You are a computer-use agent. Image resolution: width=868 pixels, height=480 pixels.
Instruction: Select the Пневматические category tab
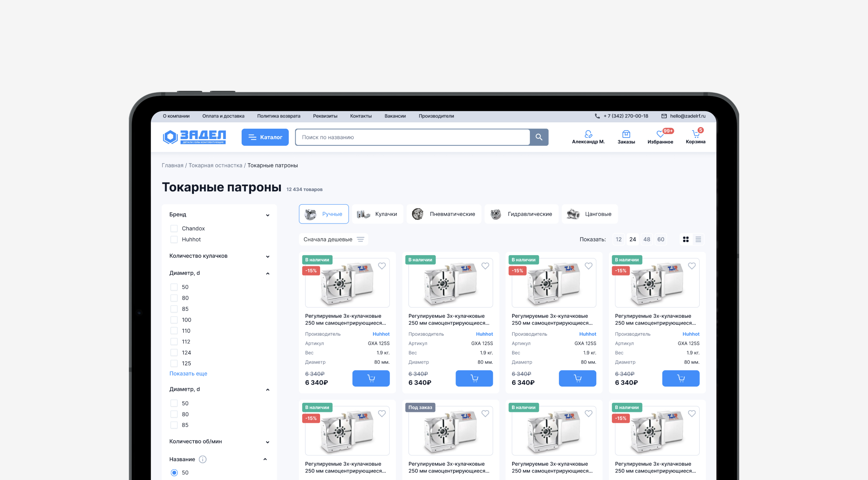pos(444,214)
